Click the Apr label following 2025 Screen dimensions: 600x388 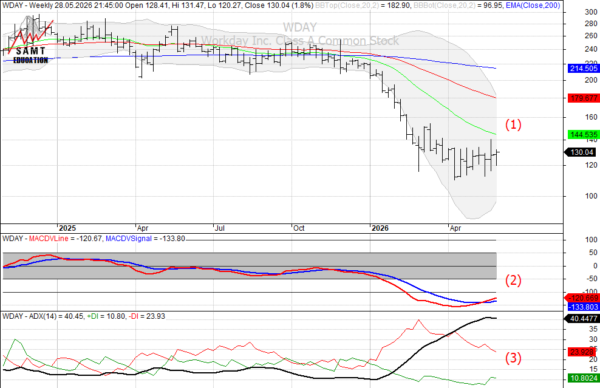[x=143, y=228]
